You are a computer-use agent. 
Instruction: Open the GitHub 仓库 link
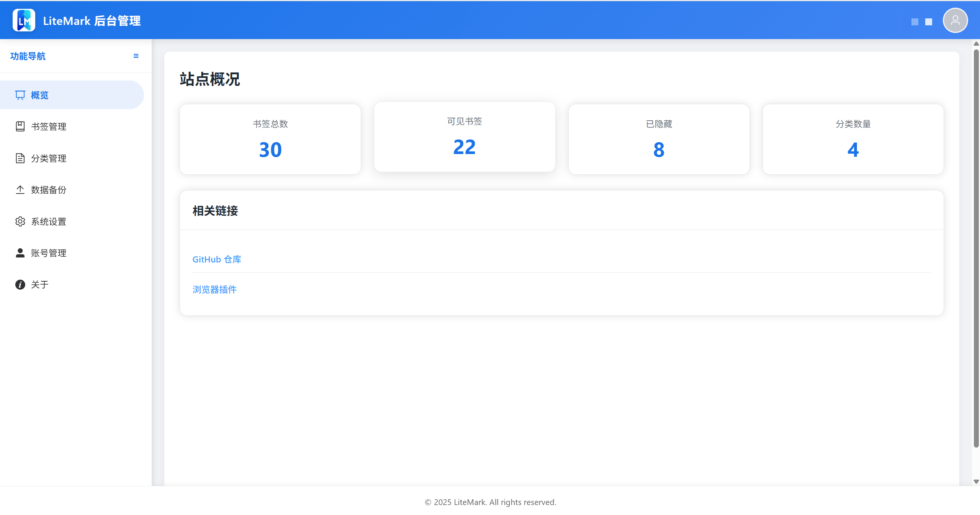tap(217, 259)
